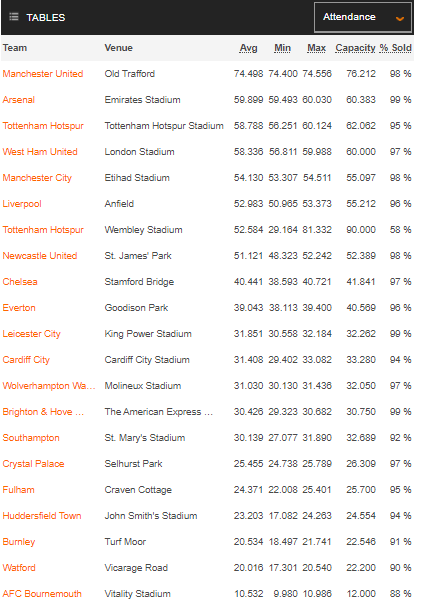Sort by the Max column header

click(x=316, y=48)
